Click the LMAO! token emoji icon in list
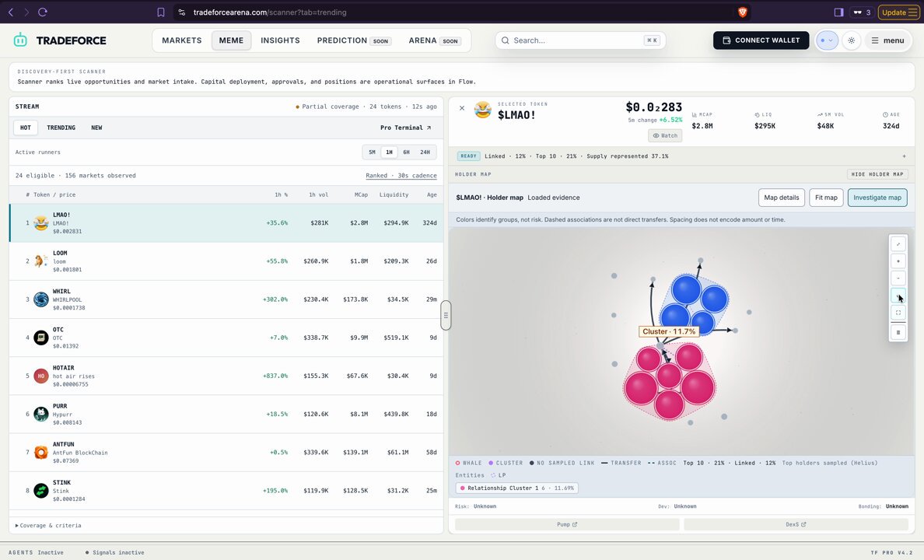This screenshot has height=560, width=924. tap(40, 222)
